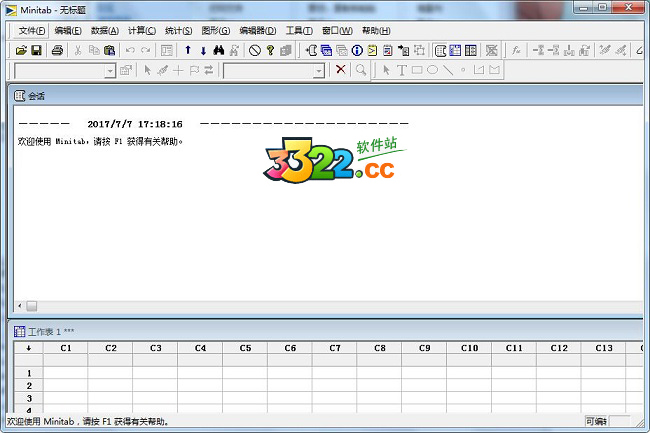Show Worksheets folder icon
650x433 pixels.
coord(327,51)
